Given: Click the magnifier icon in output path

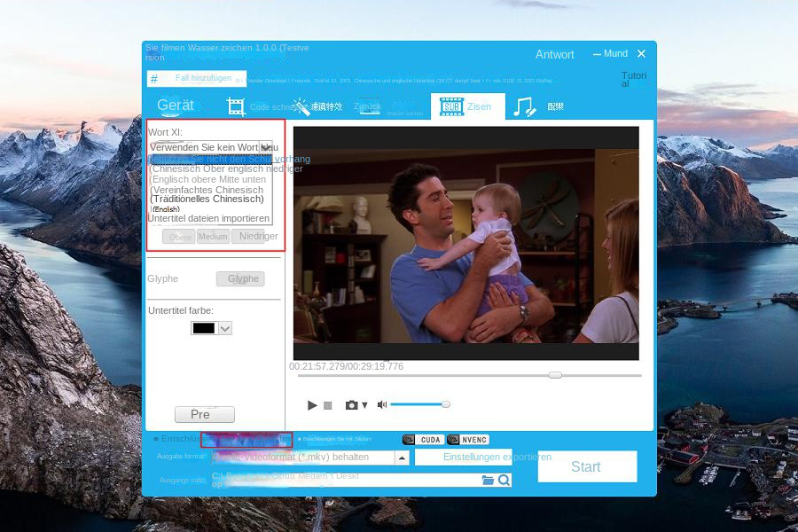Looking at the screenshot, I should (504, 480).
